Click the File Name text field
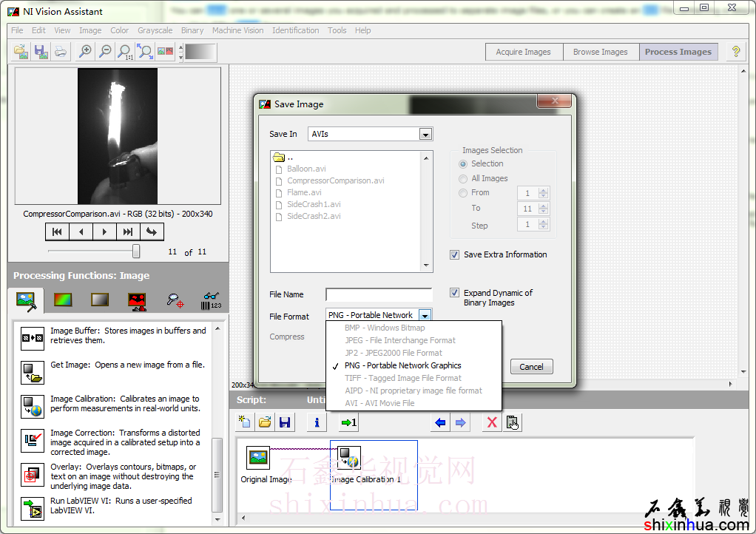The image size is (756, 534). 379,294
